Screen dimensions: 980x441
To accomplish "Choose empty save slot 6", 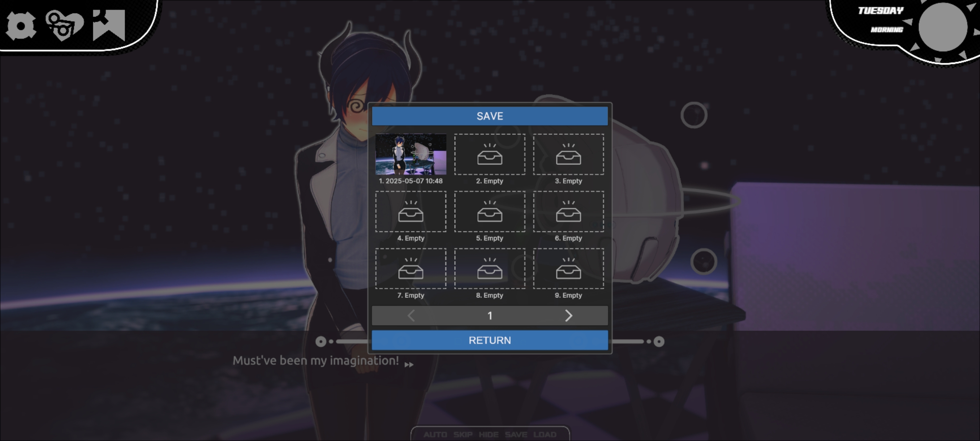I will [568, 211].
